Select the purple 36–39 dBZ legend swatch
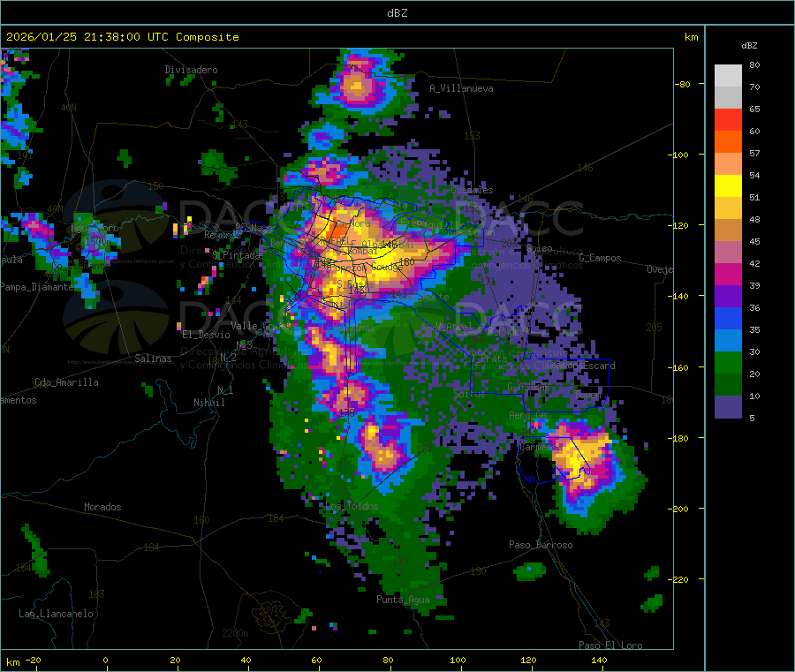This screenshot has height=672, width=795. pyautogui.click(x=728, y=297)
